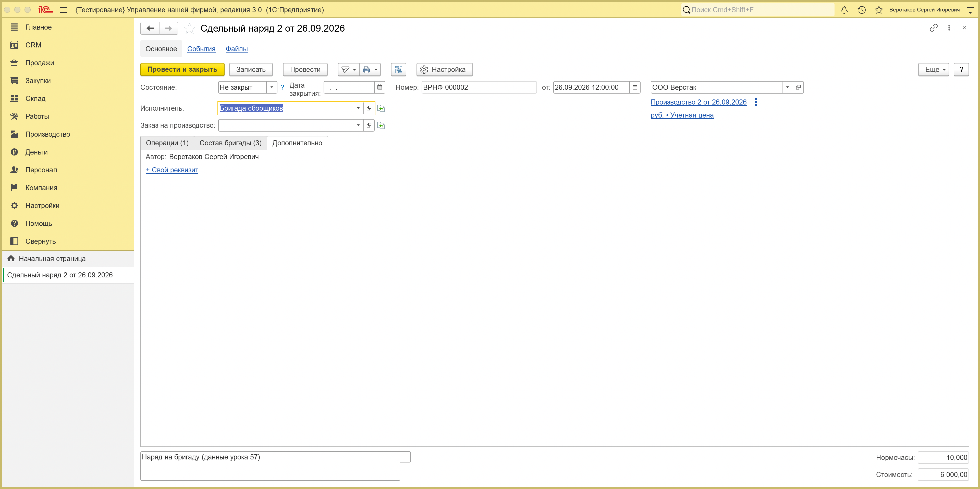Open the main hamburger menu icon

point(64,10)
